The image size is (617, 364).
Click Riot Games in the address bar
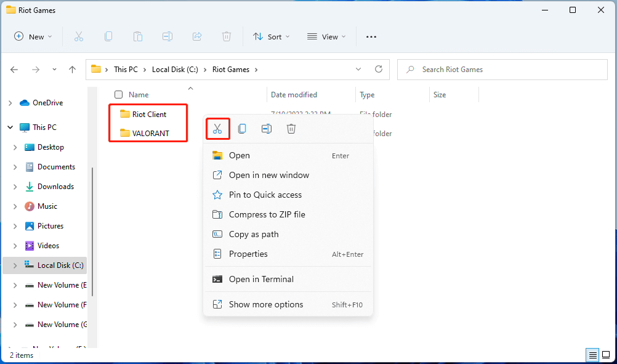(231, 69)
